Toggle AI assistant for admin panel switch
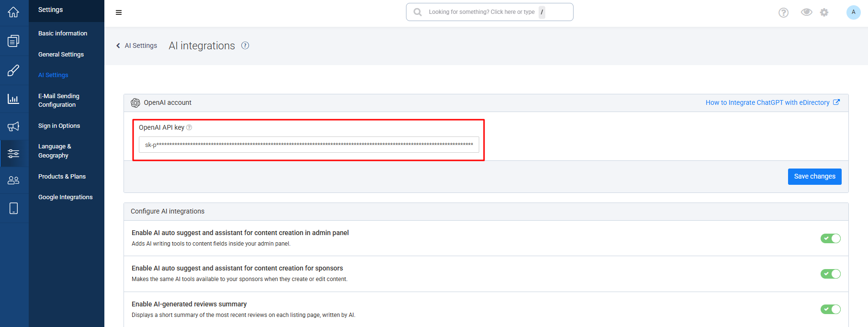Image resolution: width=868 pixels, height=327 pixels. (x=830, y=238)
